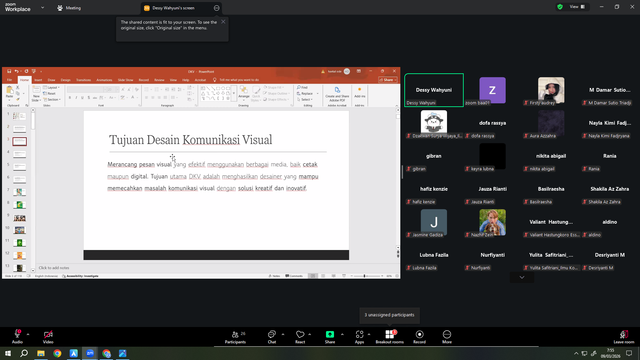Image resolution: width=640 pixels, height=360 pixels.
Task: Open the Transitions ribbon tab
Action: coord(83,80)
